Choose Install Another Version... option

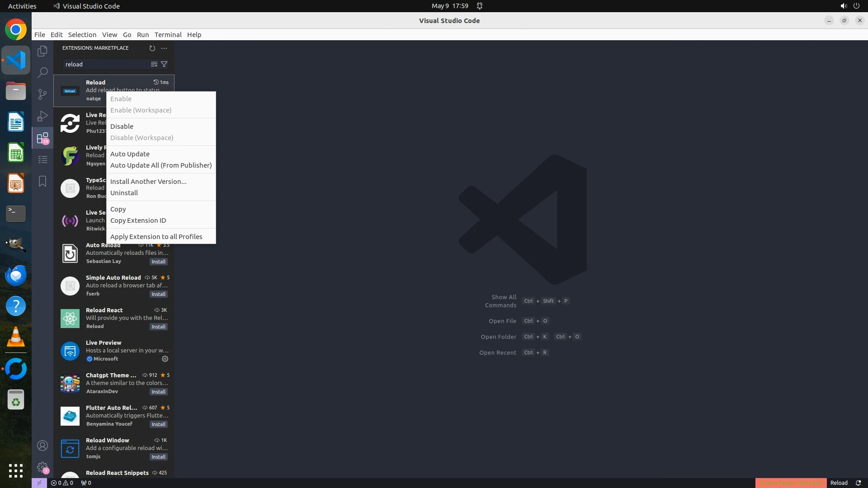(x=148, y=182)
